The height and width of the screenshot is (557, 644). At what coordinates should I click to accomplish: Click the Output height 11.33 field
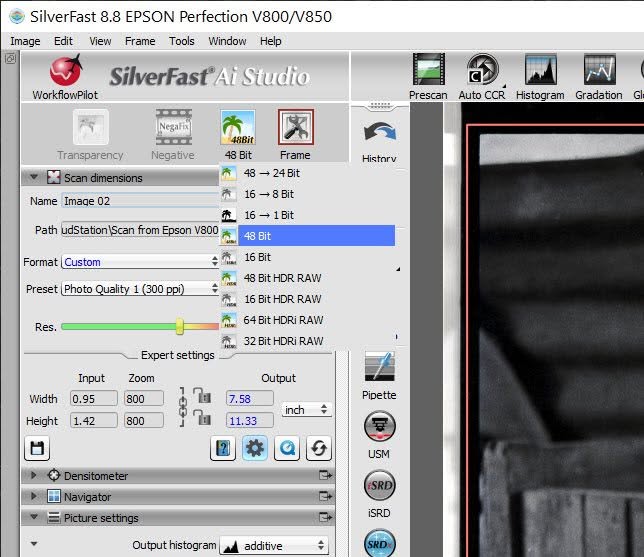250,421
